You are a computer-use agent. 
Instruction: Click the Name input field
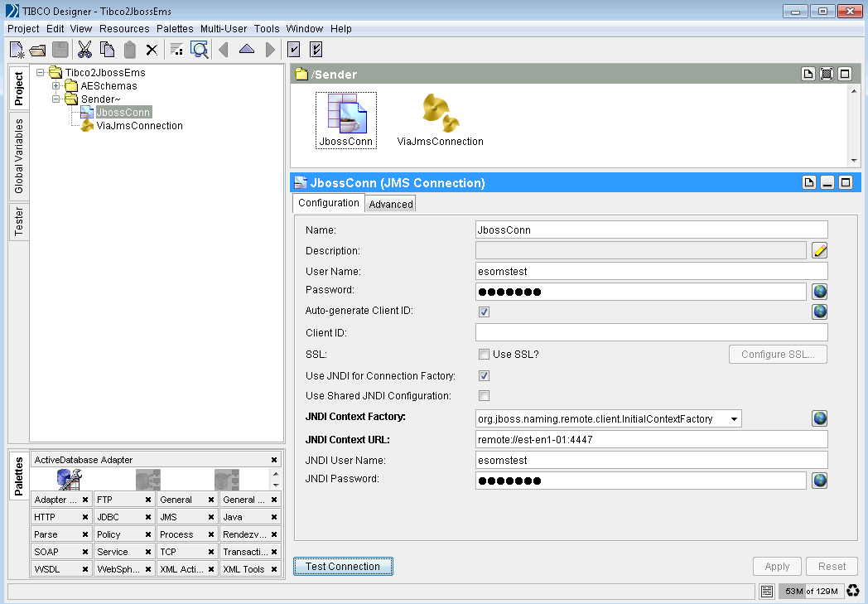(652, 230)
